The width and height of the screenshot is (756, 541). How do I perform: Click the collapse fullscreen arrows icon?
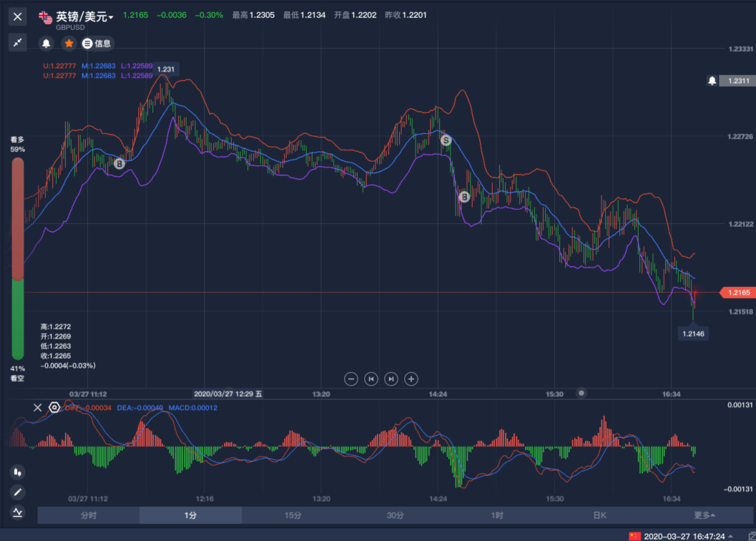(18, 43)
